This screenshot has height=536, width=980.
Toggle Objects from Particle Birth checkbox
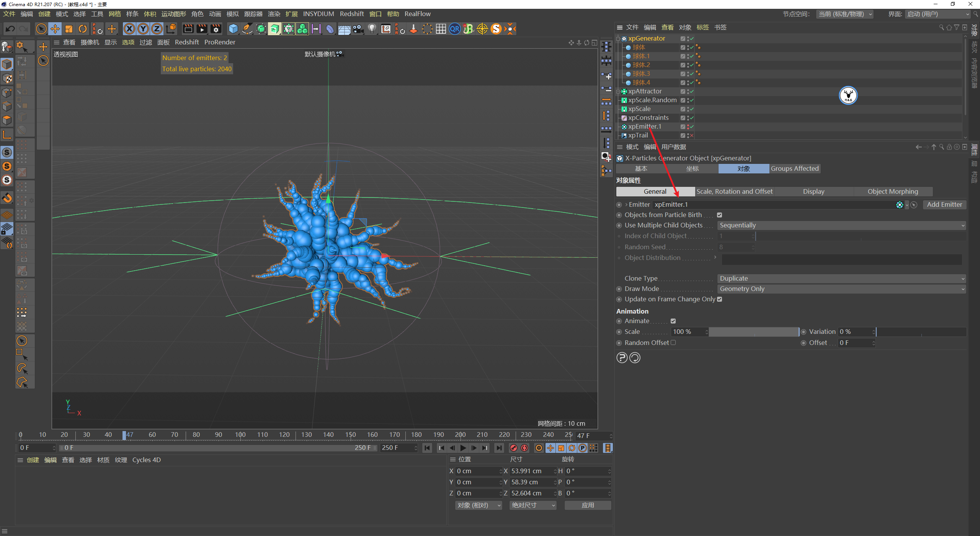point(720,215)
